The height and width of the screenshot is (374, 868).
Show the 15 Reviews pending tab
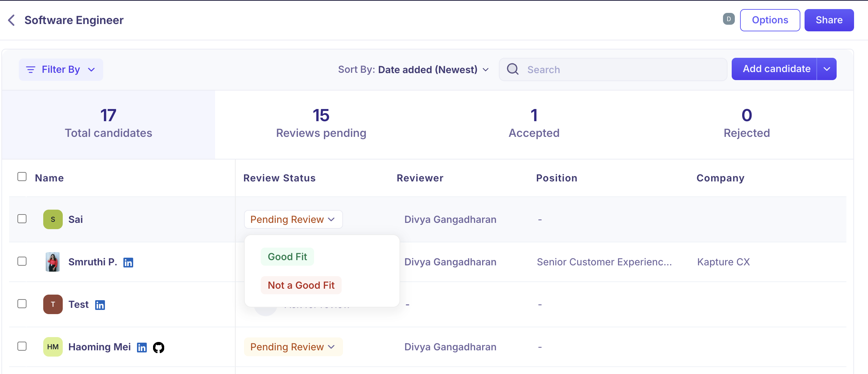321,124
